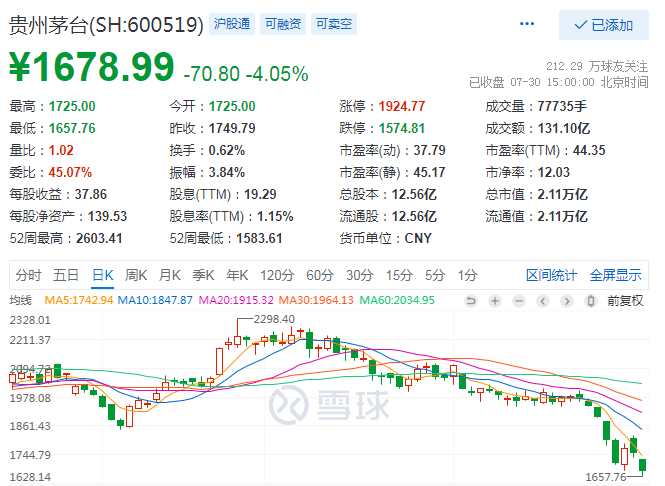Switch to the 5分 chart tab
This screenshot has height=486, width=665.
[x=435, y=275]
